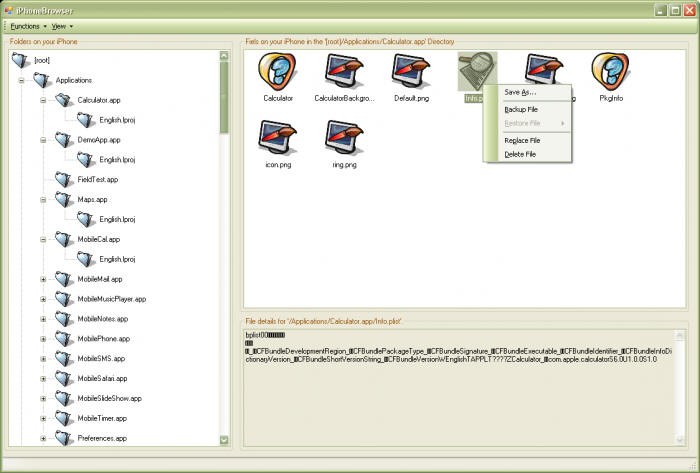
Task: Click the FieldTest.app folder icon
Action: click(x=64, y=179)
